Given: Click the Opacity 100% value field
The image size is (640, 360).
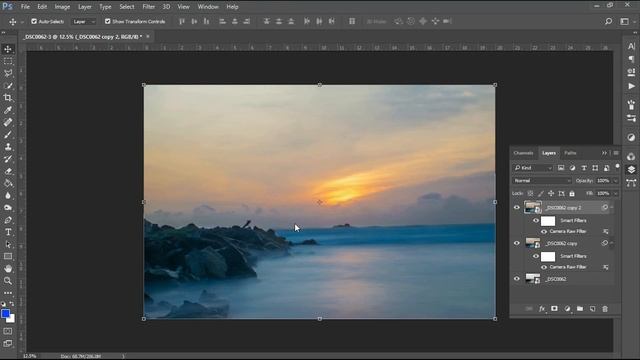Looking at the screenshot, I should 603,180.
